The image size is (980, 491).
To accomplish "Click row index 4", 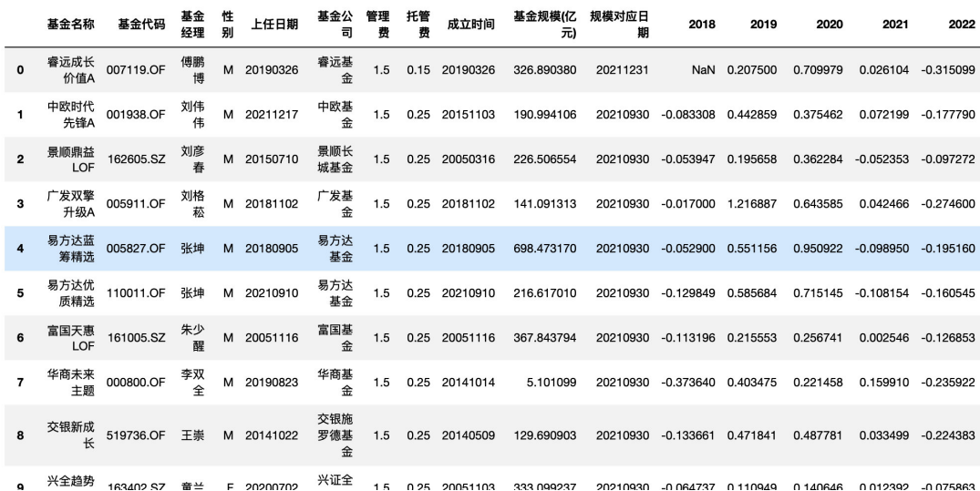I will [x=21, y=248].
